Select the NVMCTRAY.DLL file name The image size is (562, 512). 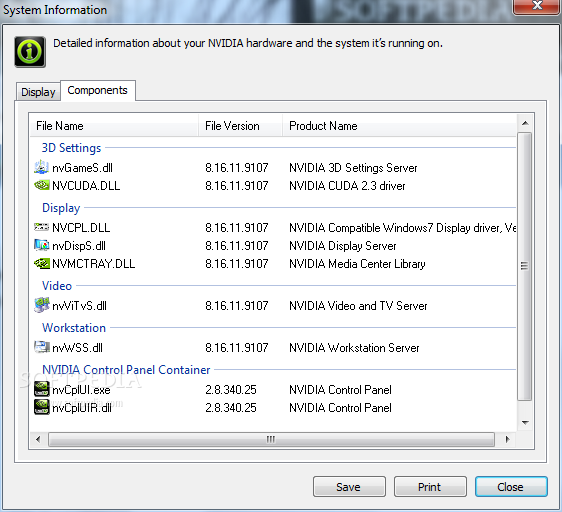click(94, 264)
